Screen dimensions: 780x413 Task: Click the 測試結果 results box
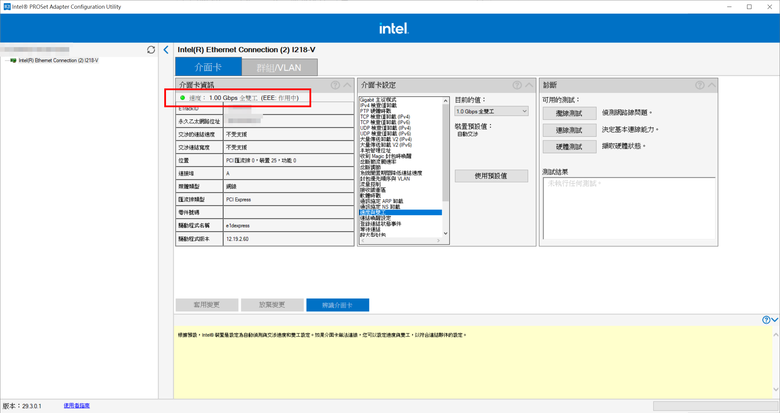point(629,208)
